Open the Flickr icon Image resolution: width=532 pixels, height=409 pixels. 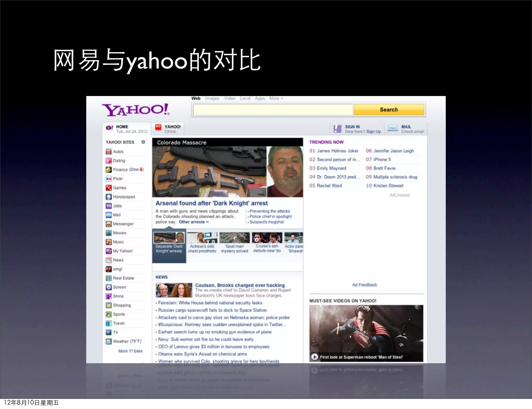109,179
